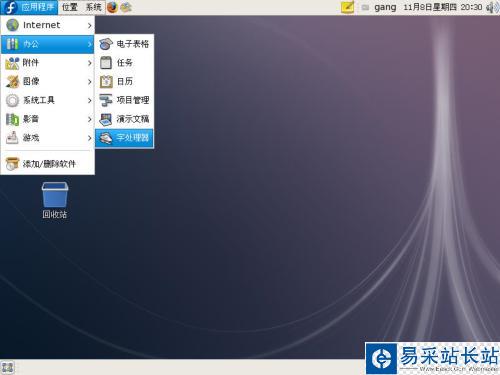Select the 系统工具 menu label
Viewport: 500px width, 375px height.
tap(39, 100)
